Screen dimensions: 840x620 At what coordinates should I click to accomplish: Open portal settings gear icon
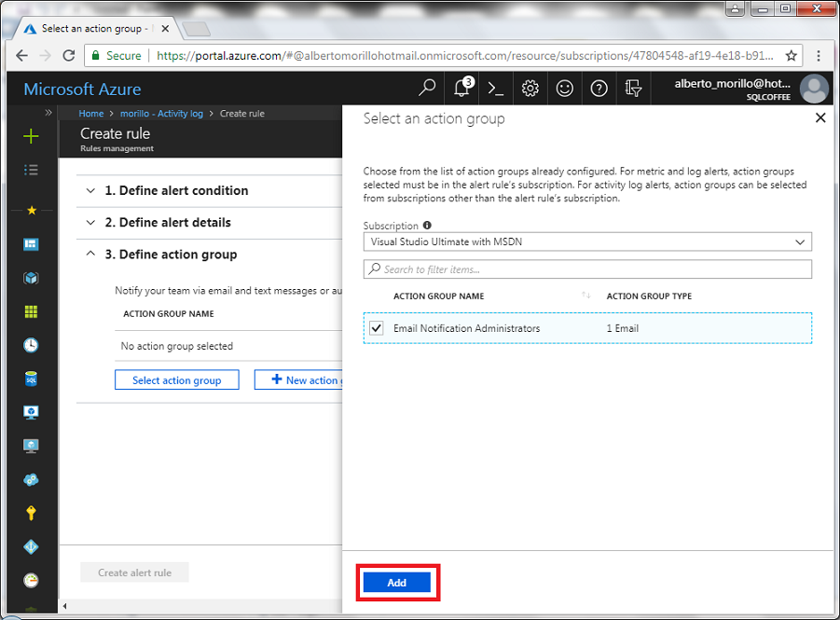click(x=530, y=89)
